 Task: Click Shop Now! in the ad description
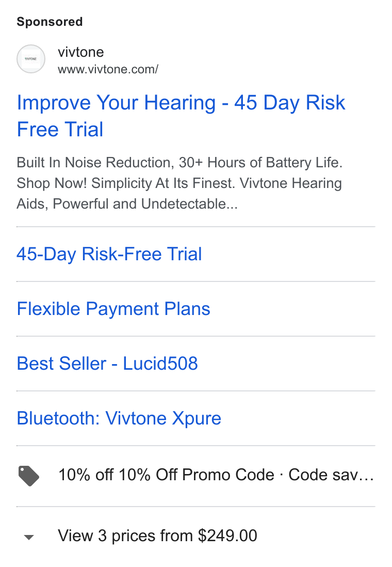(x=52, y=183)
